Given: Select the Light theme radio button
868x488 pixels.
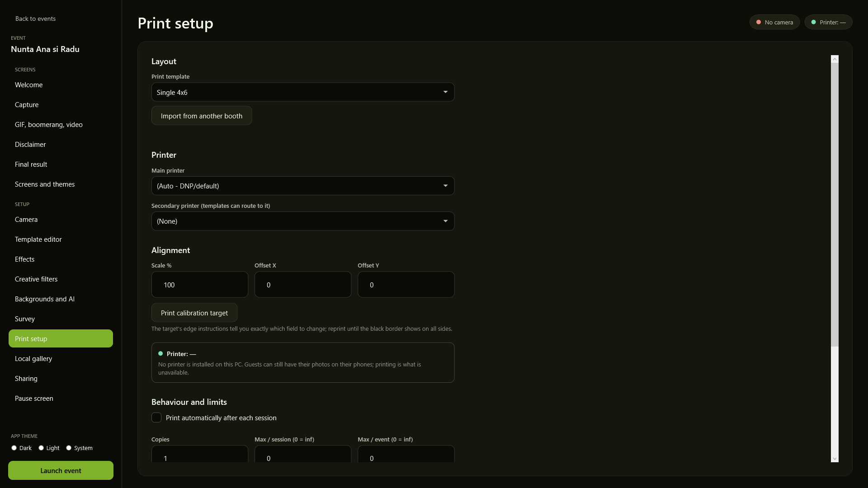Looking at the screenshot, I should coord(41,448).
